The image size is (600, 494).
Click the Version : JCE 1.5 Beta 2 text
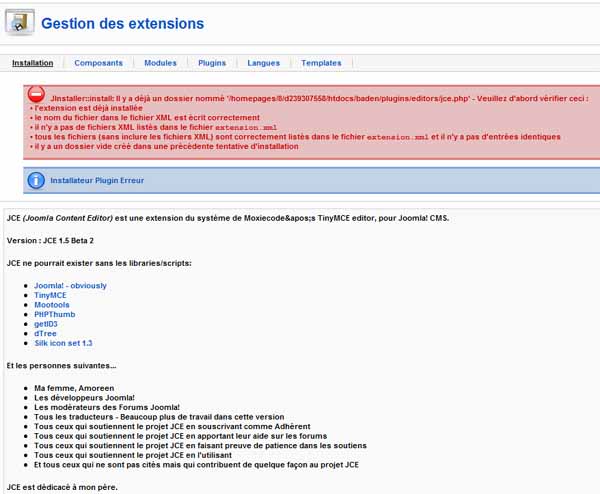pos(50,241)
